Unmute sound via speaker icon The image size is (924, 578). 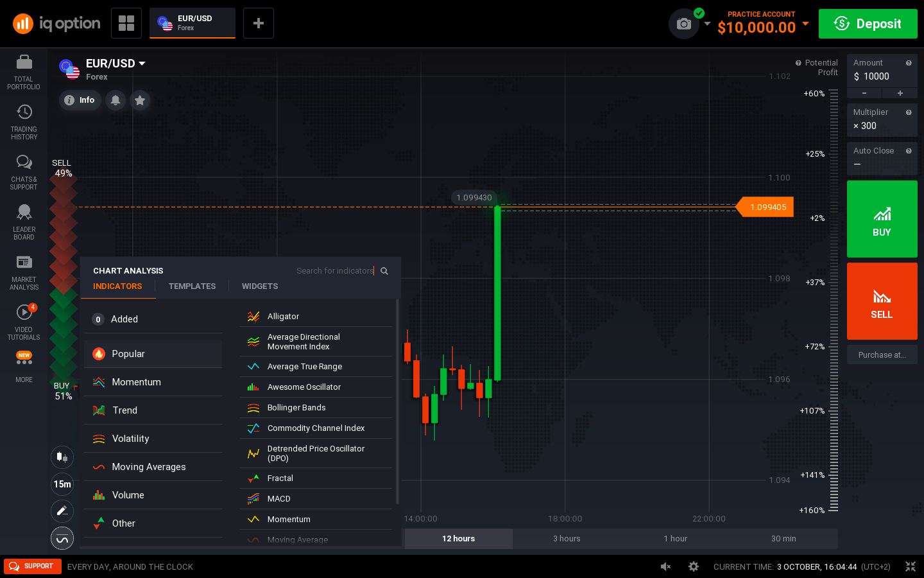[x=666, y=566]
